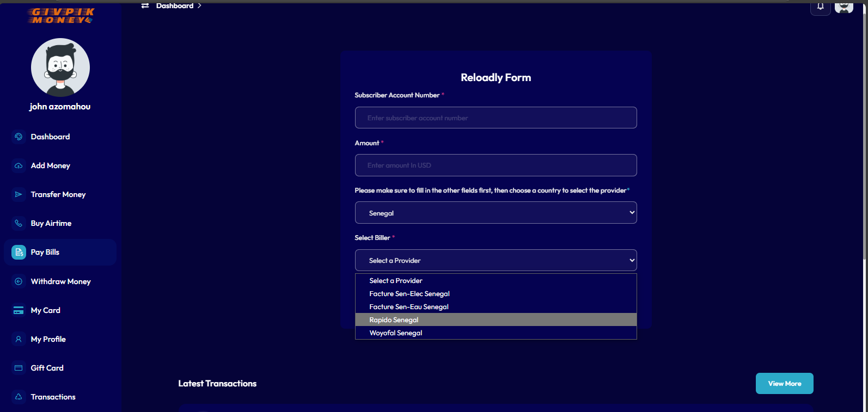Open the Gift Card menu item
Screen dimensions: 868x412
click(x=47, y=368)
